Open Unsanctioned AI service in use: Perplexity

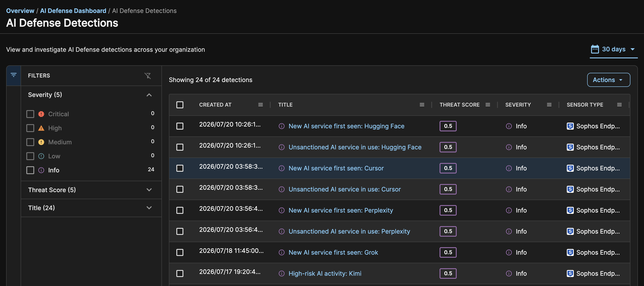coord(349,231)
